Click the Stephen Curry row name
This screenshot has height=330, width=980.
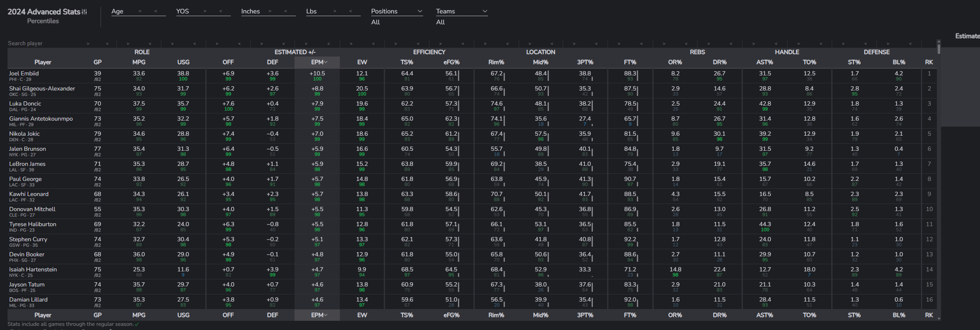[x=28, y=239]
